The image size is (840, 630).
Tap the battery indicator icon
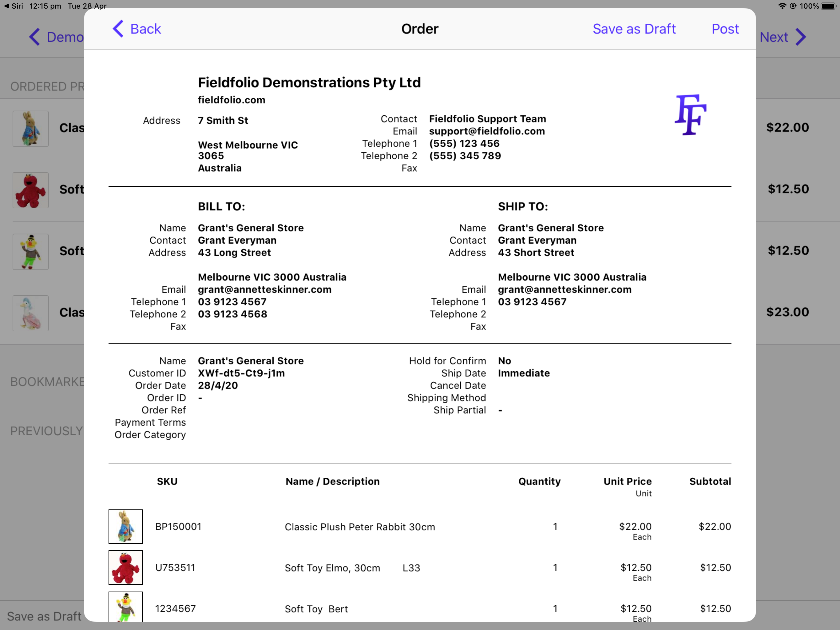click(x=829, y=6)
